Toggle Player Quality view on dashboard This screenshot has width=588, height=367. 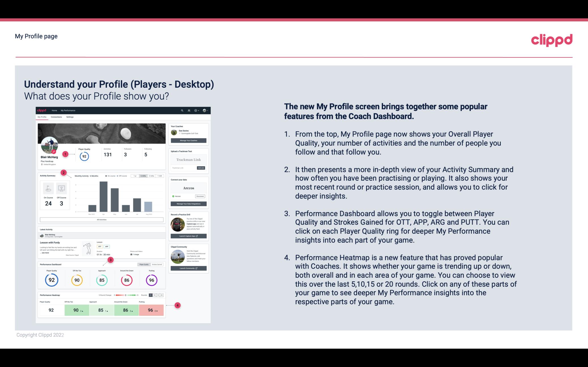click(x=145, y=264)
